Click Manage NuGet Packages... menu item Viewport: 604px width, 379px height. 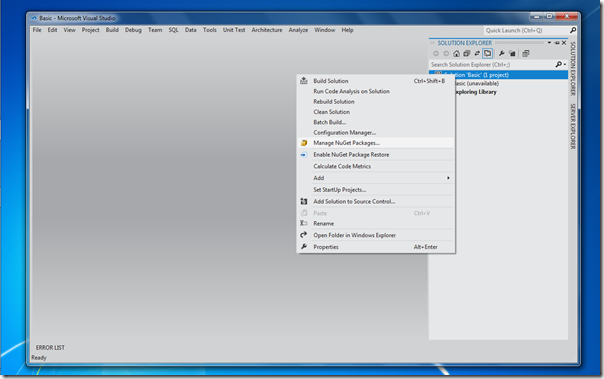376,143
